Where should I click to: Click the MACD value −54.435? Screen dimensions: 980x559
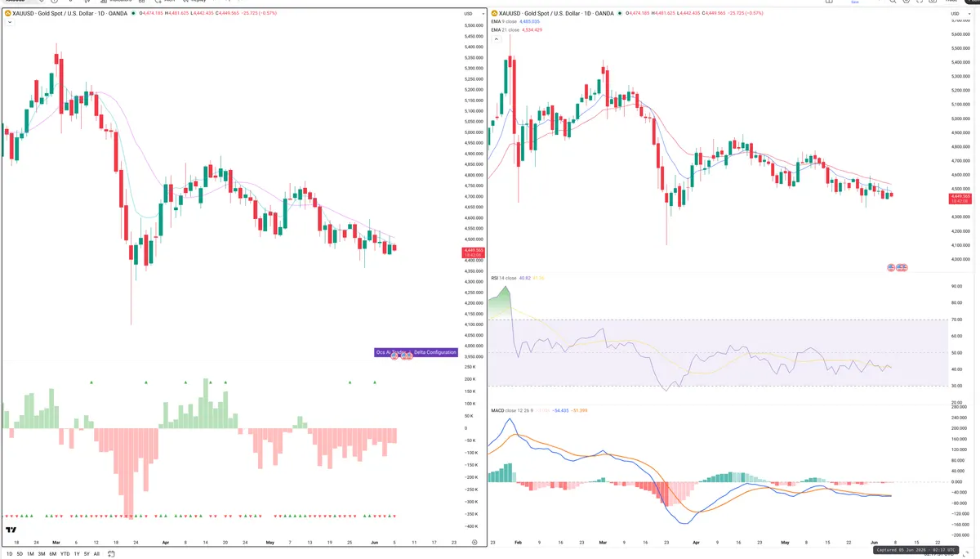(560, 409)
